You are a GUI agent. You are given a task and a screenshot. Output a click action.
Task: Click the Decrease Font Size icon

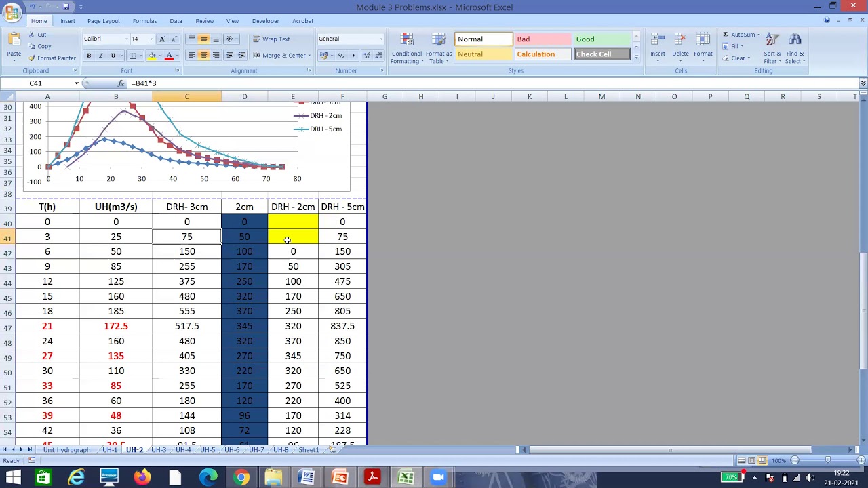(174, 39)
